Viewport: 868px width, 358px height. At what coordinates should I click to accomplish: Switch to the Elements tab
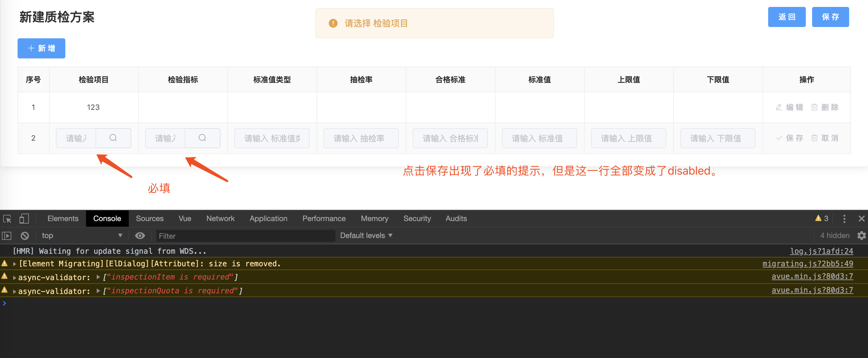click(63, 219)
